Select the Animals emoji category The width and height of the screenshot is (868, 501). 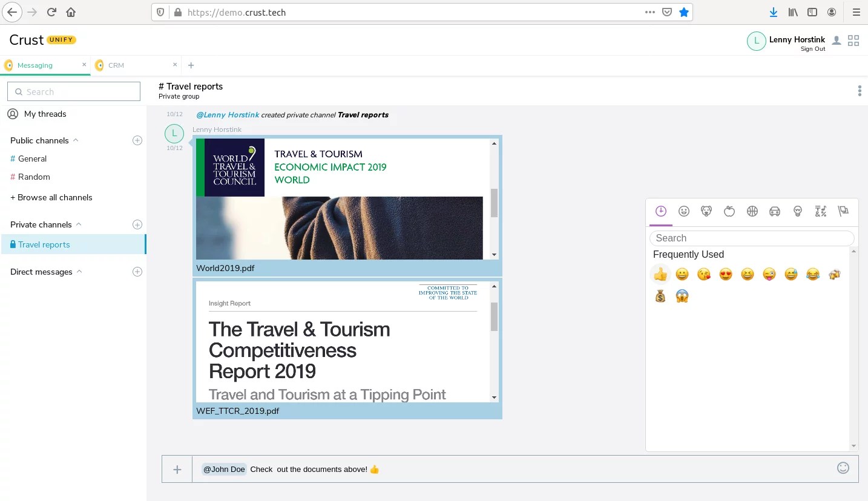tap(706, 211)
